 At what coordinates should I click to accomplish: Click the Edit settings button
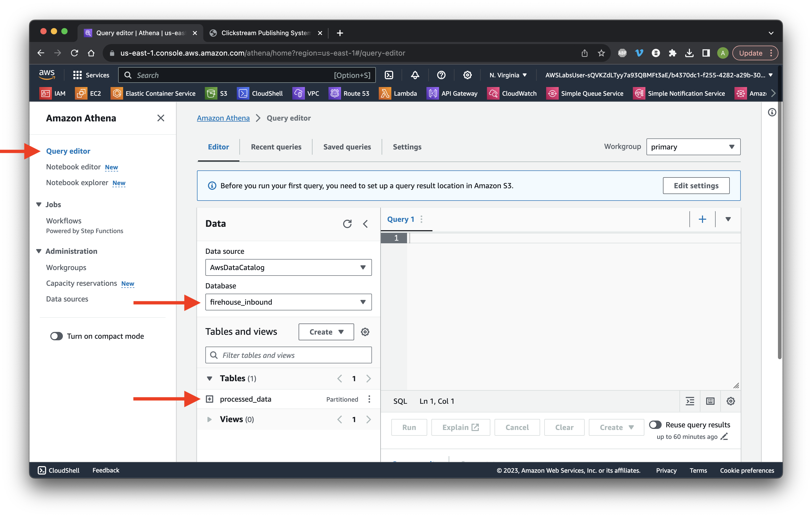[696, 185]
